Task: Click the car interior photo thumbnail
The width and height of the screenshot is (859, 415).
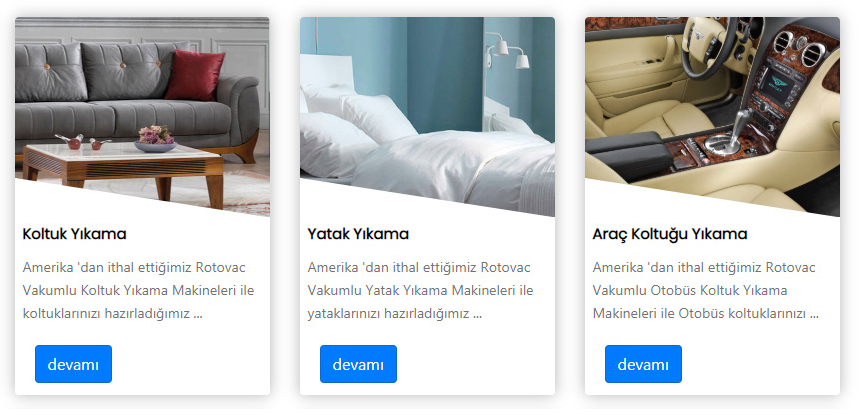Action: tap(712, 116)
